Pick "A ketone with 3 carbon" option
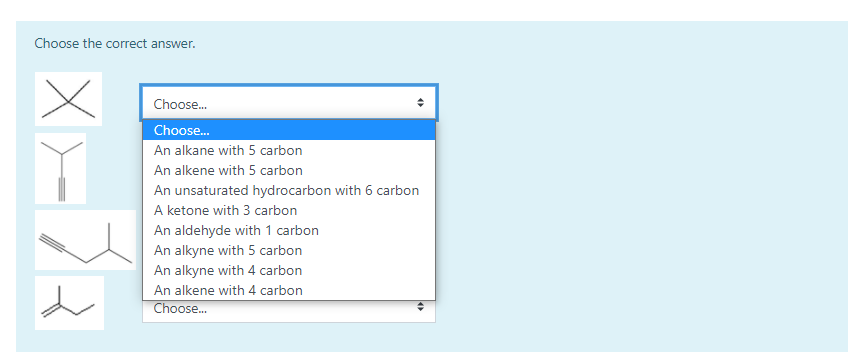Screen dimensions: 862x362 (x=289, y=210)
